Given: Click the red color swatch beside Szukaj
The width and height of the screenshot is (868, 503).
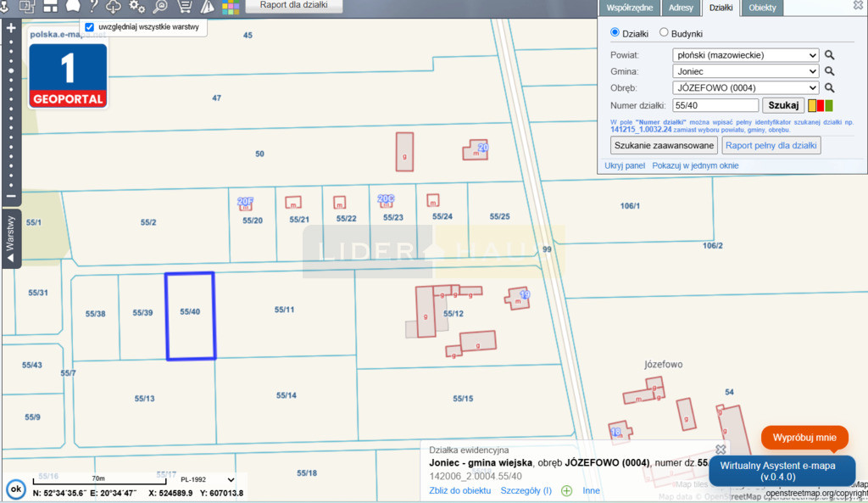Looking at the screenshot, I should 821,105.
